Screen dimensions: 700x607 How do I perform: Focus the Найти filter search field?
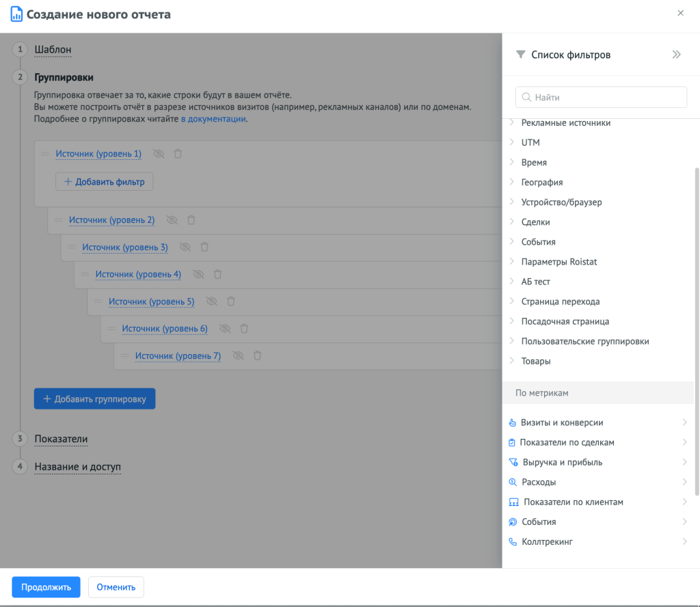(601, 97)
